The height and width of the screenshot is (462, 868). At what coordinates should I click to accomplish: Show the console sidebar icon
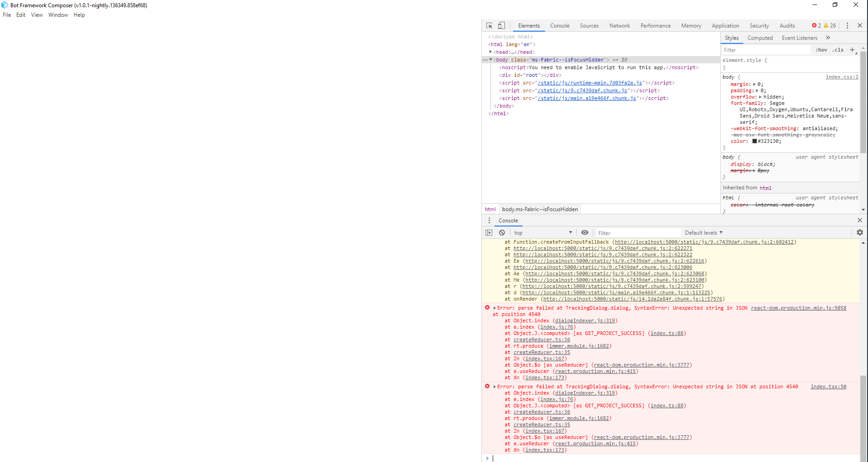[x=489, y=232]
